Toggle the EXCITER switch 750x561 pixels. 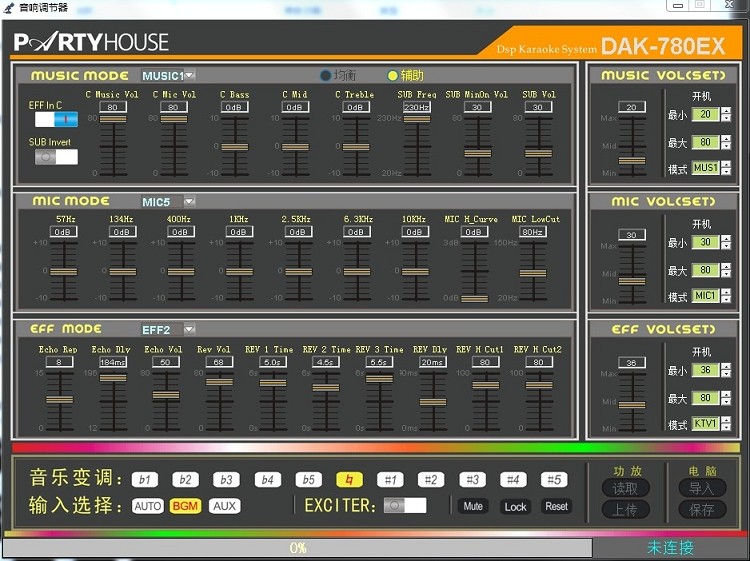[x=405, y=506]
